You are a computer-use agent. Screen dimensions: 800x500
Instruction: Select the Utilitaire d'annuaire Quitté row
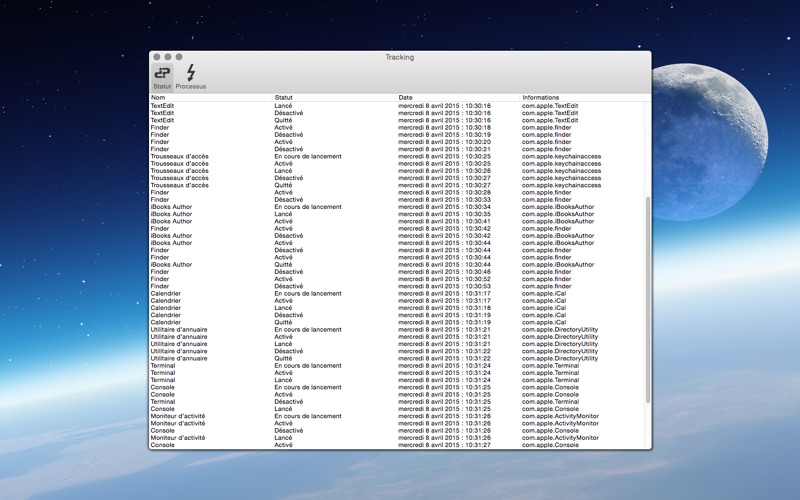pos(397,358)
